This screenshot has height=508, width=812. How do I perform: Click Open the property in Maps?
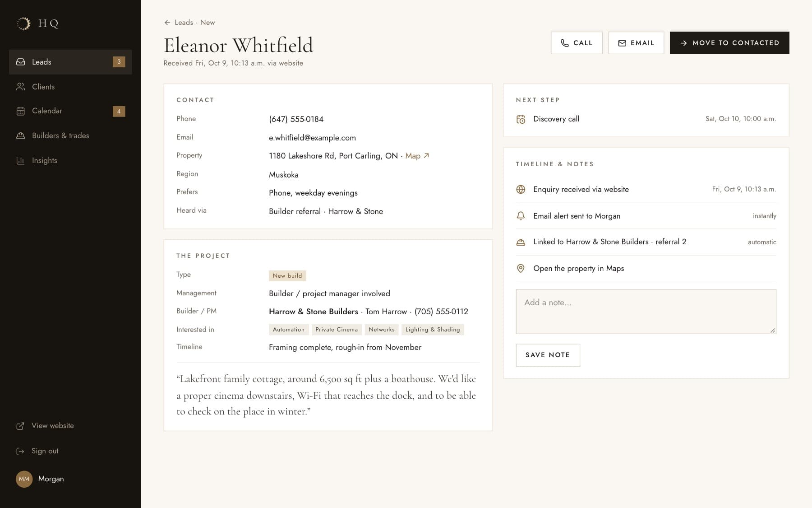tap(578, 268)
